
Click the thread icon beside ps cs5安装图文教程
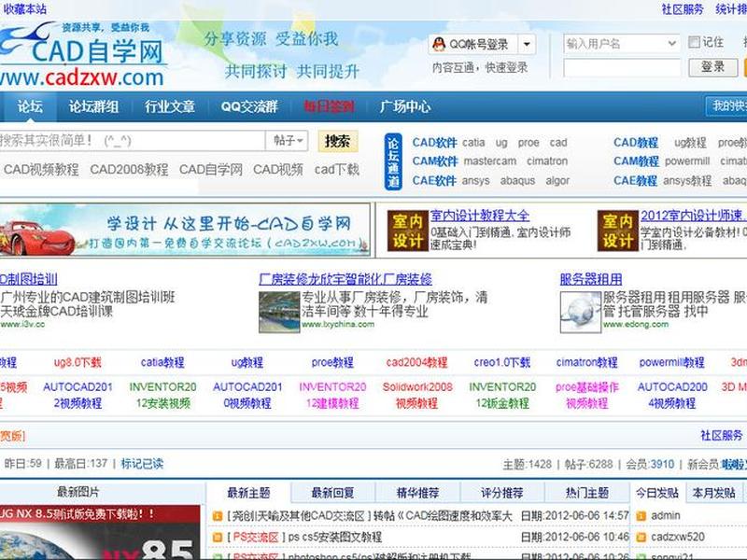(x=218, y=538)
